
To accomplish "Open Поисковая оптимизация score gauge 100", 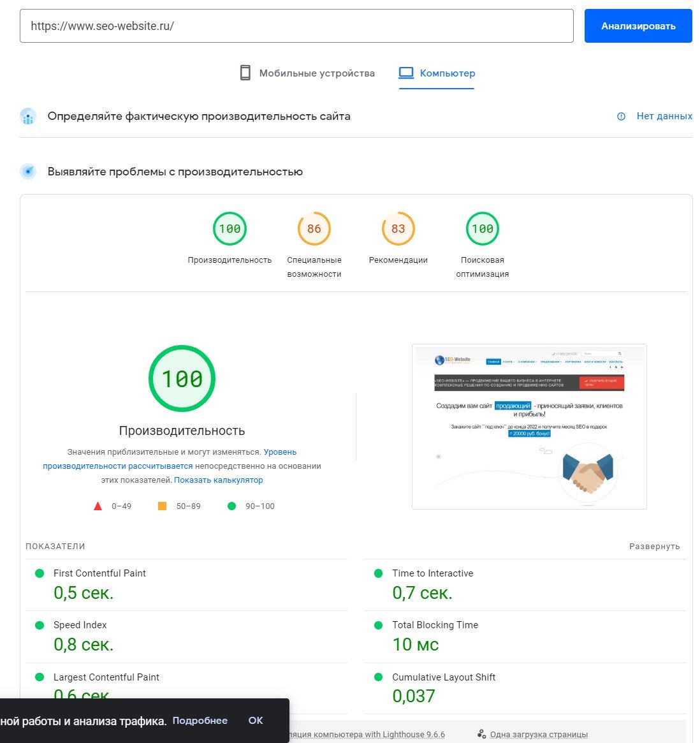I will (483, 228).
